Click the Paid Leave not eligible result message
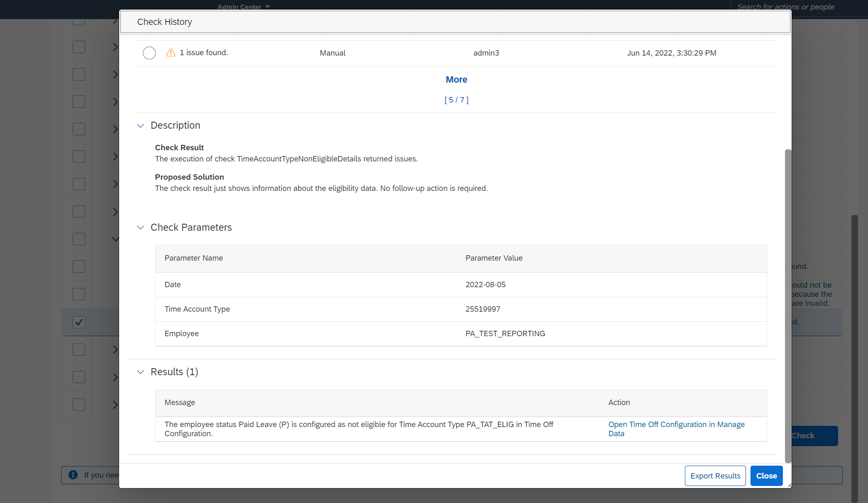 (x=359, y=429)
